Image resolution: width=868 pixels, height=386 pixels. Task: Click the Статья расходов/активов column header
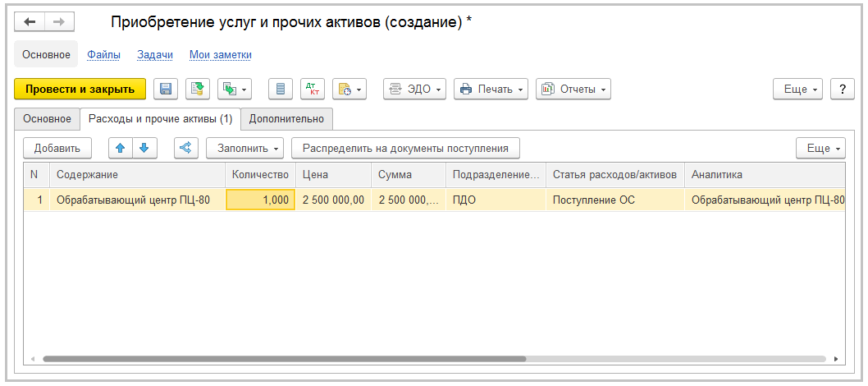coord(615,174)
